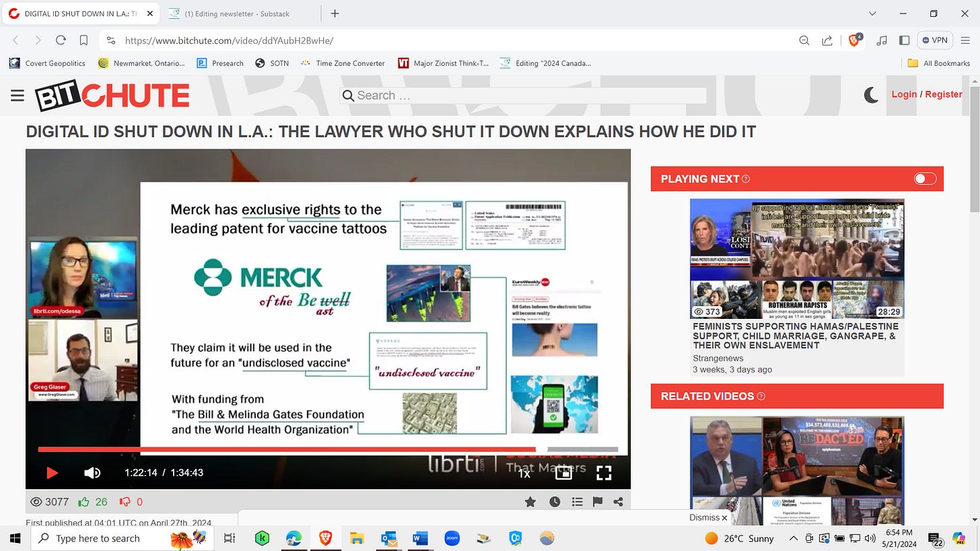Open Editing 2024 Canada bookmark
This screenshot has width=980, height=551.
pos(546,63)
